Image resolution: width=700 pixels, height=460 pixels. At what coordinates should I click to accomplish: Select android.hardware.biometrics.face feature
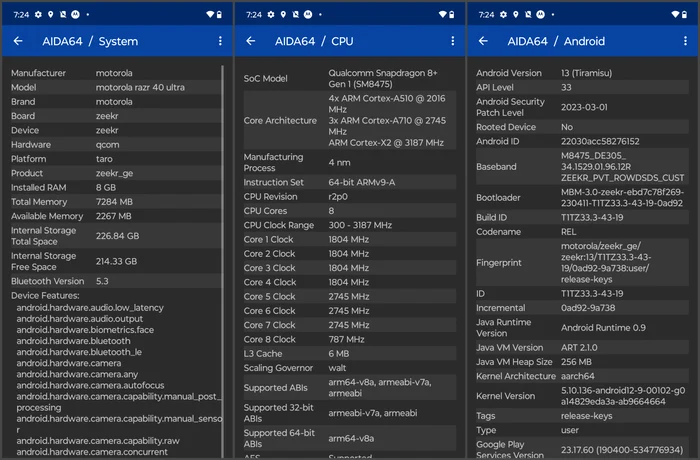pos(85,330)
